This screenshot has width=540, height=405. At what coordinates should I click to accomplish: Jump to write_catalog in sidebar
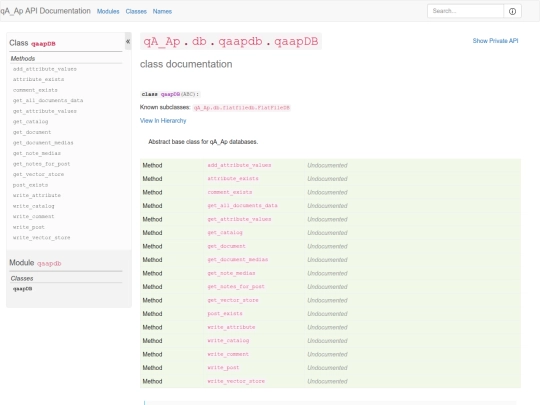33,206
